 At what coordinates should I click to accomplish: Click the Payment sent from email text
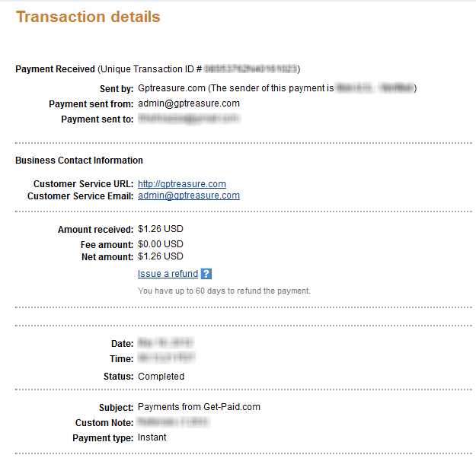point(188,103)
